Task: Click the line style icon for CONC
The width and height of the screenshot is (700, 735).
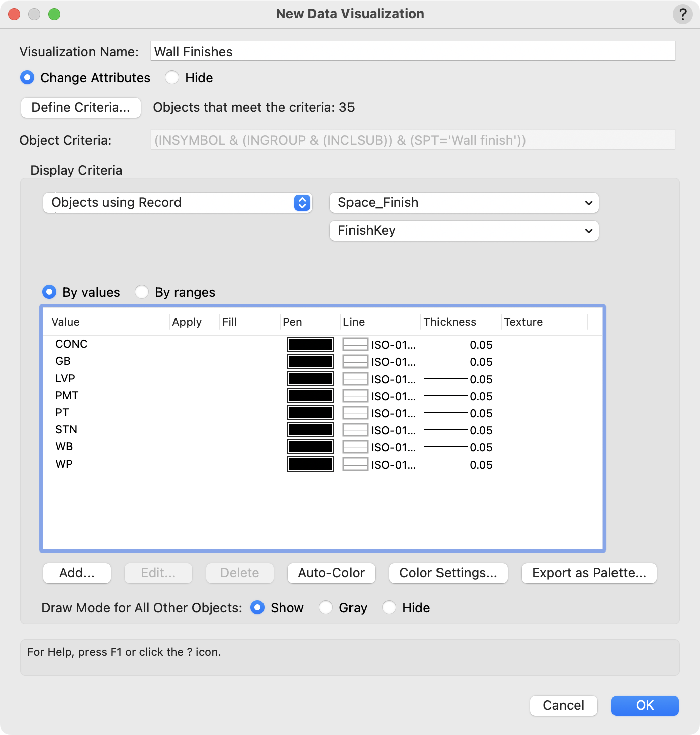Action: (355, 344)
